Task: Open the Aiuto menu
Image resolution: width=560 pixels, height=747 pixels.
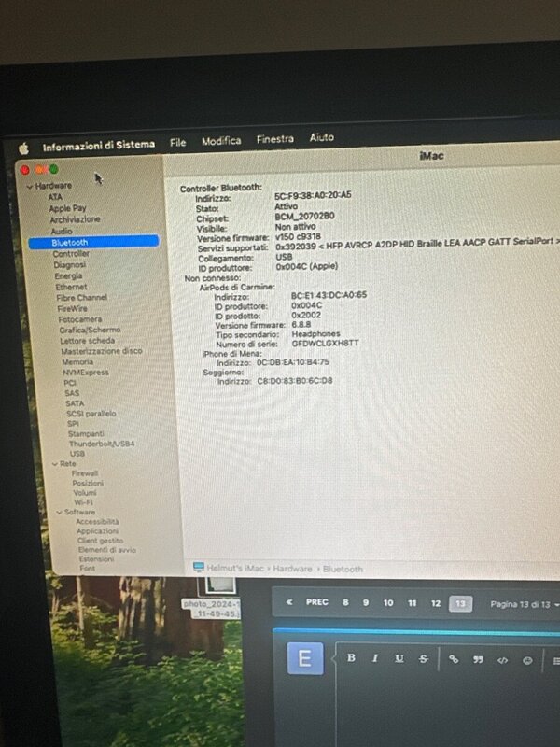Action: coord(321,137)
